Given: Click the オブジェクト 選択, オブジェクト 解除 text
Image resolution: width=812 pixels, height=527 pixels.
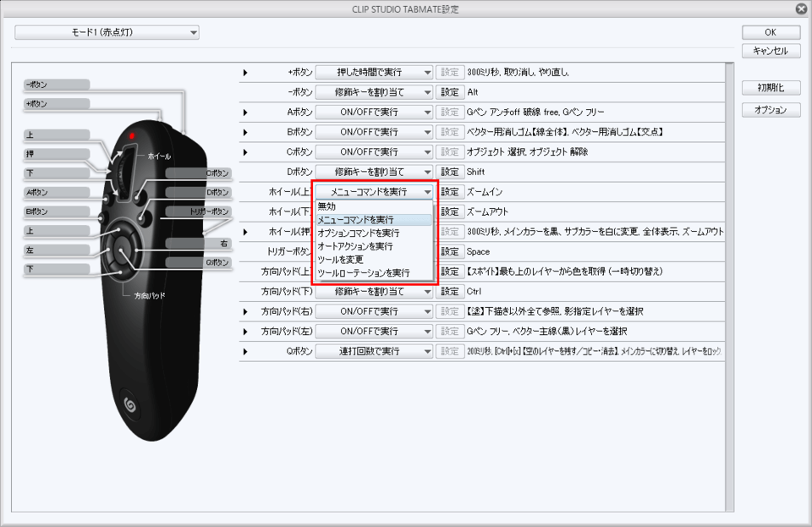Looking at the screenshot, I should tap(527, 152).
